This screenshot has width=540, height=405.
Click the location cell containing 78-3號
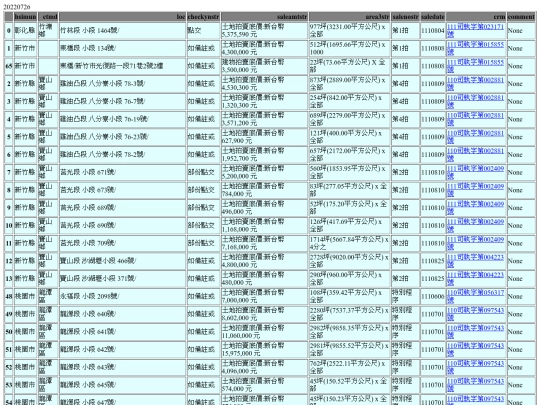point(123,84)
